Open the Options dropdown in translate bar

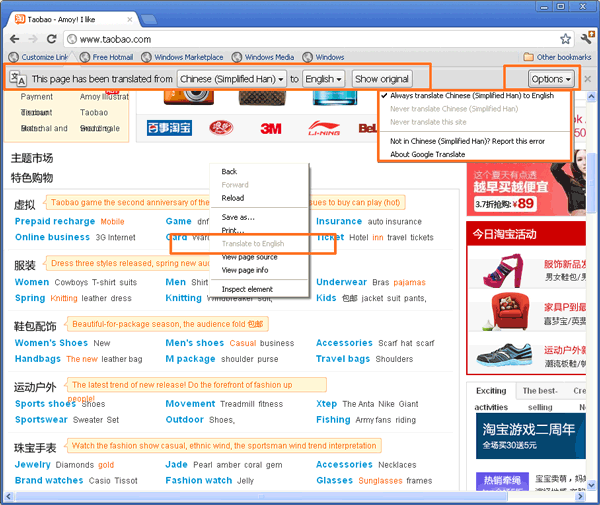[552, 78]
